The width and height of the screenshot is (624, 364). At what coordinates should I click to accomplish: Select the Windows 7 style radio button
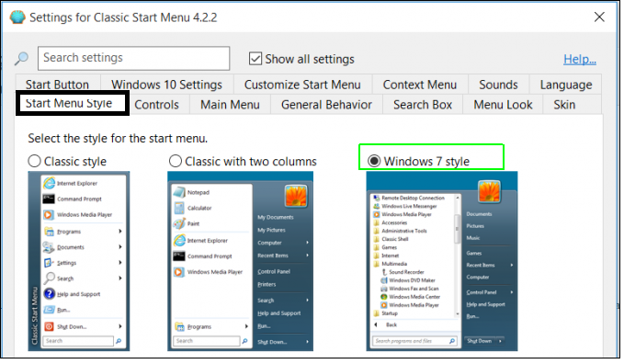[x=374, y=162]
